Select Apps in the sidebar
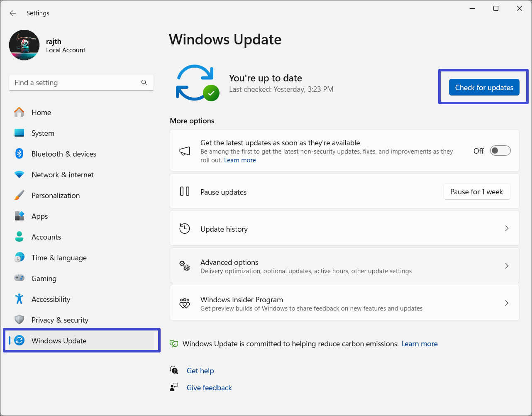 click(x=39, y=216)
